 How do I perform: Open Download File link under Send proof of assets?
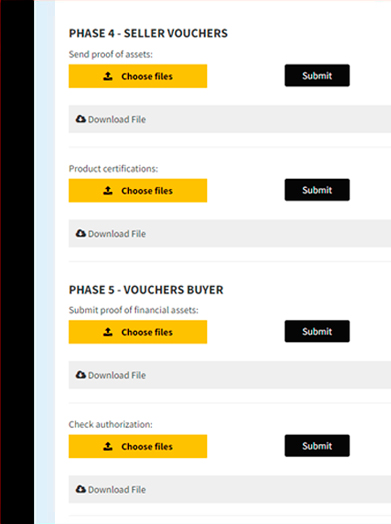[x=117, y=119]
